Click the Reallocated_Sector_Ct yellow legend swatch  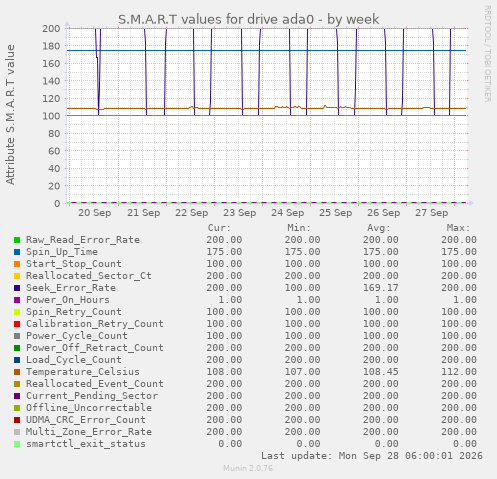point(17,276)
